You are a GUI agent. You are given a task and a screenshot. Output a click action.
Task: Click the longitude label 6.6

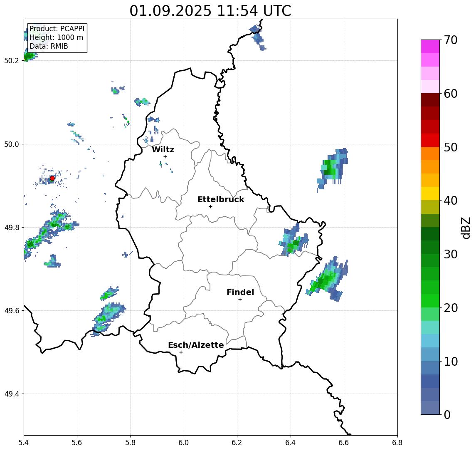(344, 443)
